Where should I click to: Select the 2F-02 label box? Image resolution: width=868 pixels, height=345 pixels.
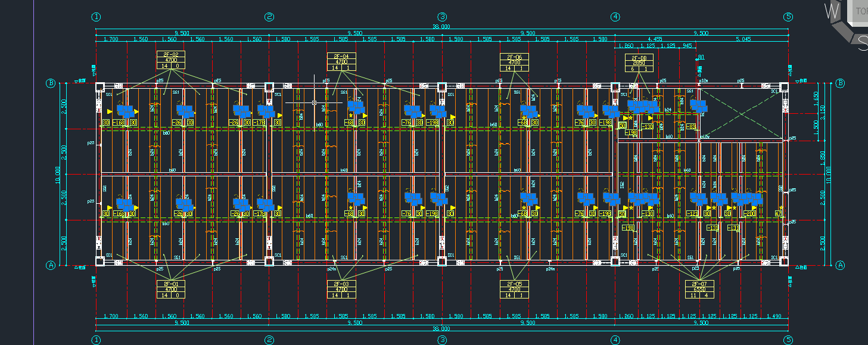[x=171, y=60]
